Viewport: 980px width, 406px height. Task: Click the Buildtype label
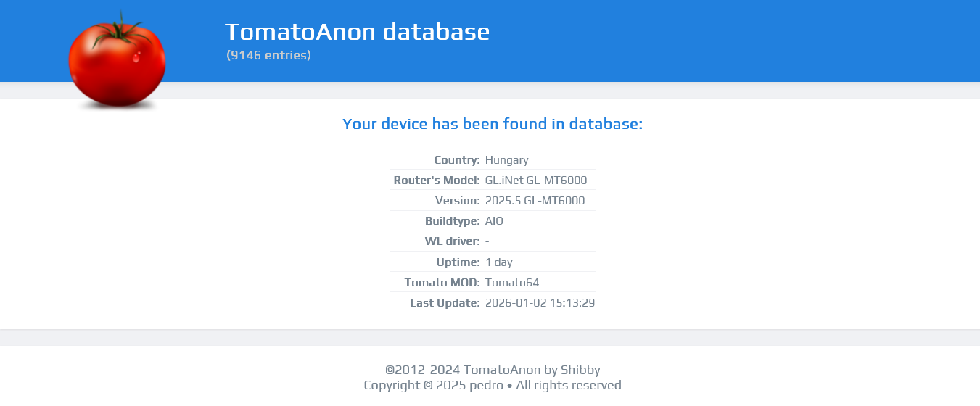point(453,221)
